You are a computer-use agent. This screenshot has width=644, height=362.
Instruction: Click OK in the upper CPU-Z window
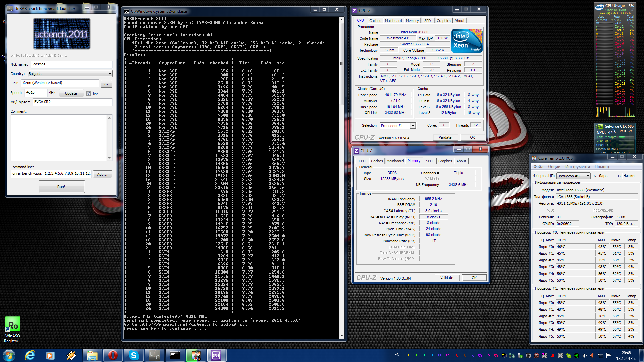472,137
